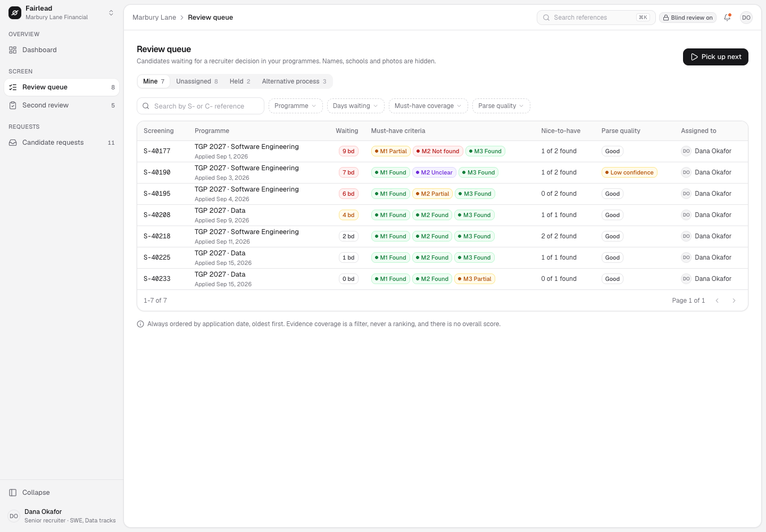Open screening S-40177 row
Image resolution: width=766 pixels, height=532 pixels.
tap(443, 152)
